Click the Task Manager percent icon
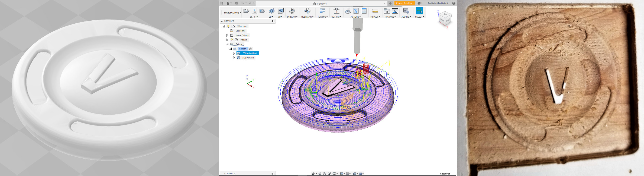644x176 pixels. click(x=395, y=11)
